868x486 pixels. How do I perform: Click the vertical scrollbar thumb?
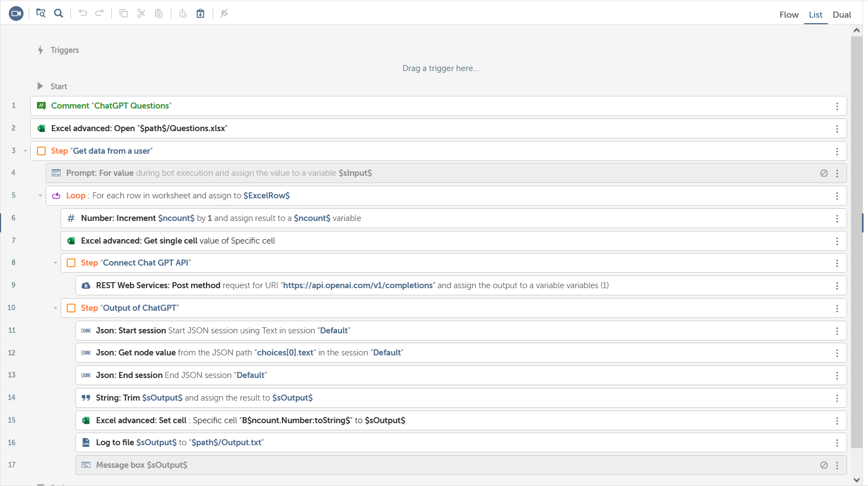pos(856,242)
